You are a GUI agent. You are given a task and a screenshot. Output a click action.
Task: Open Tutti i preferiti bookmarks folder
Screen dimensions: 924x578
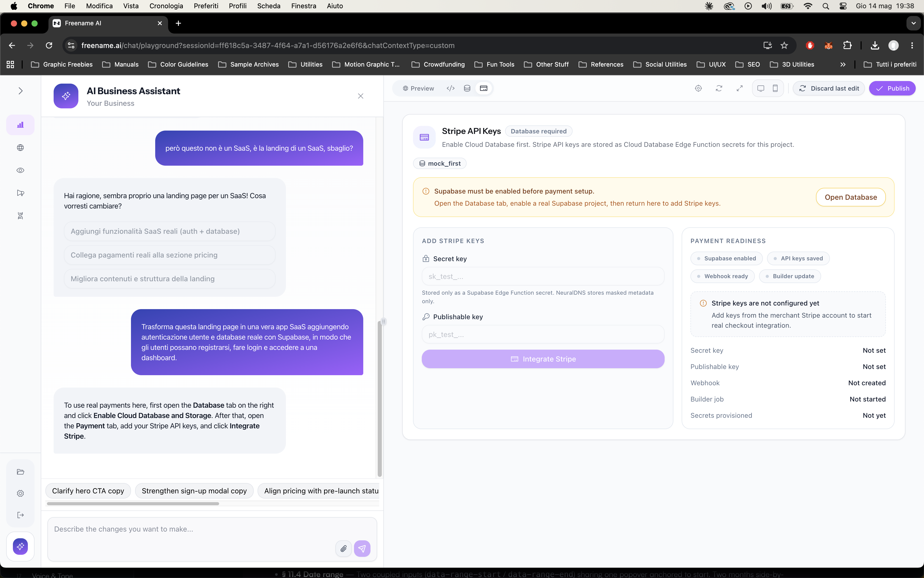click(890, 65)
